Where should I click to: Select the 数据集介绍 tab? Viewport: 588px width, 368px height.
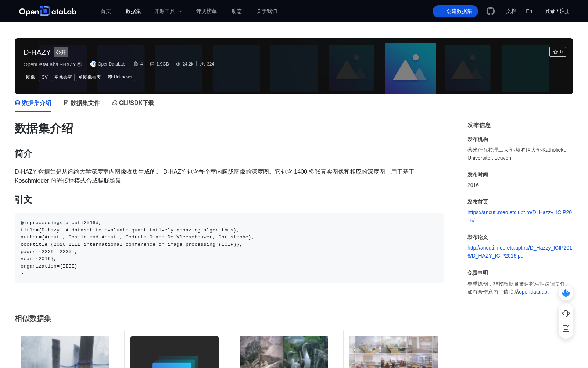tap(33, 103)
